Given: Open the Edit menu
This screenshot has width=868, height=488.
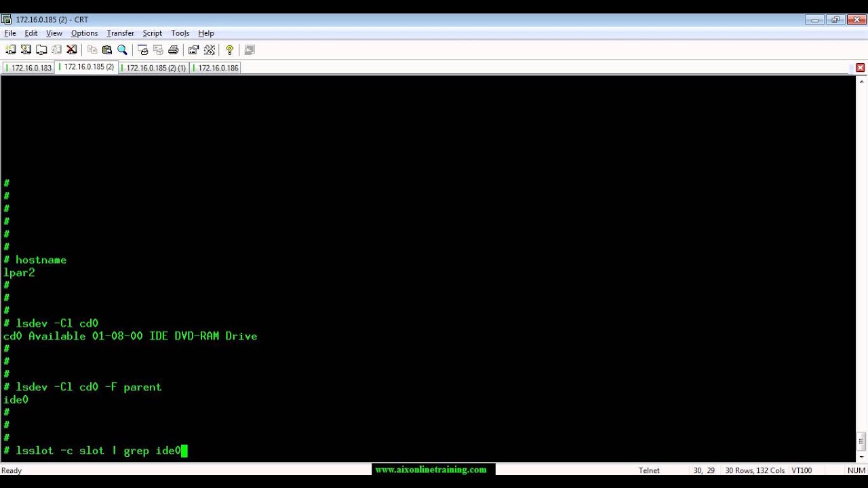Looking at the screenshot, I should [x=31, y=33].
